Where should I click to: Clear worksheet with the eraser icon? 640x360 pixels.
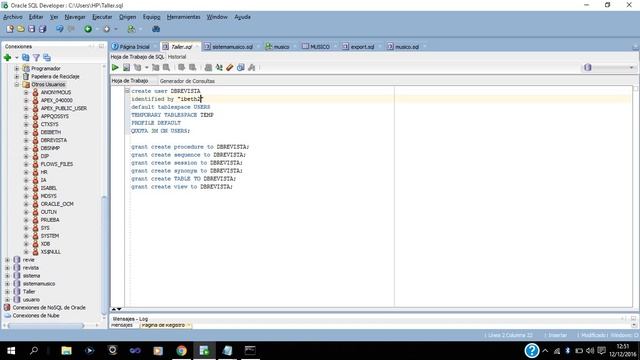(230, 68)
